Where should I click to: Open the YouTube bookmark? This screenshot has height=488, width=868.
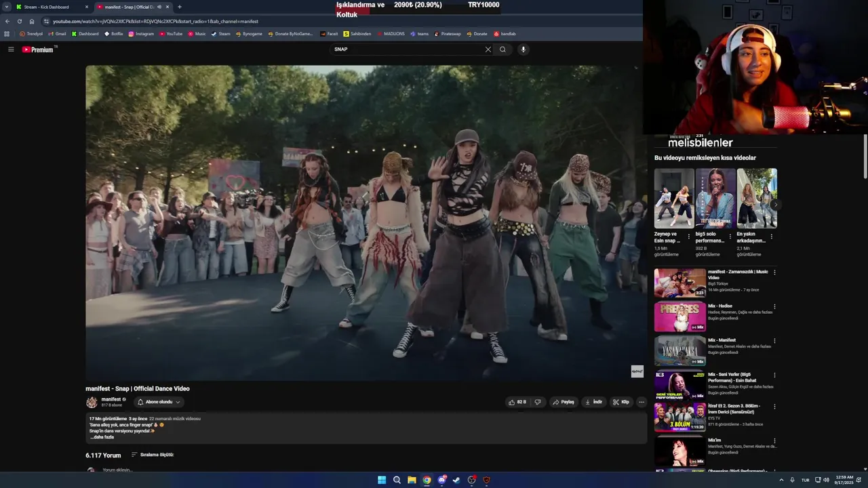171,34
